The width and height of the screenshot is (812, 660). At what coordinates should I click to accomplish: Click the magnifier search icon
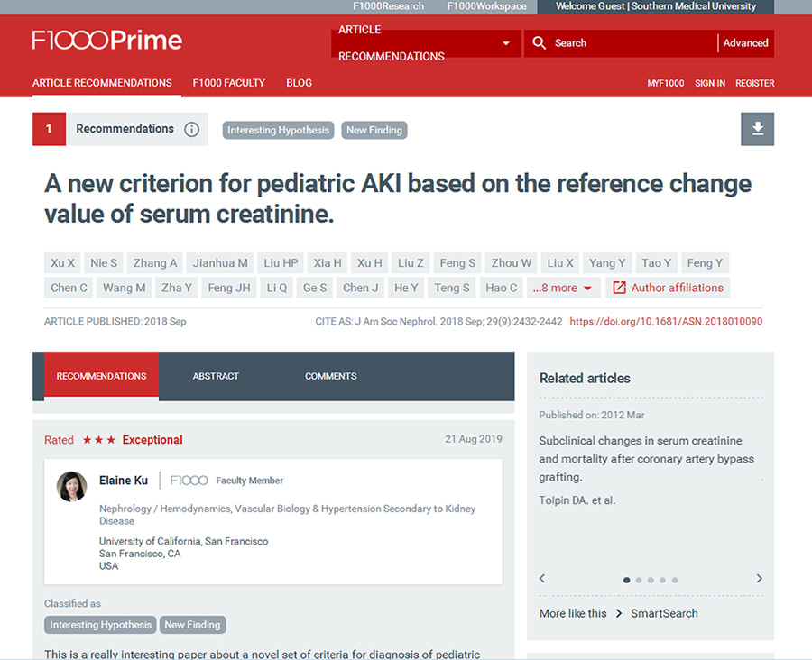click(540, 43)
